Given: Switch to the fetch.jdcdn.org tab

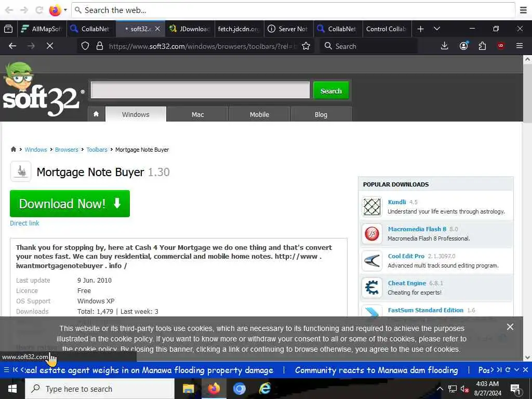Looking at the screenshot, I should [239, 29].
